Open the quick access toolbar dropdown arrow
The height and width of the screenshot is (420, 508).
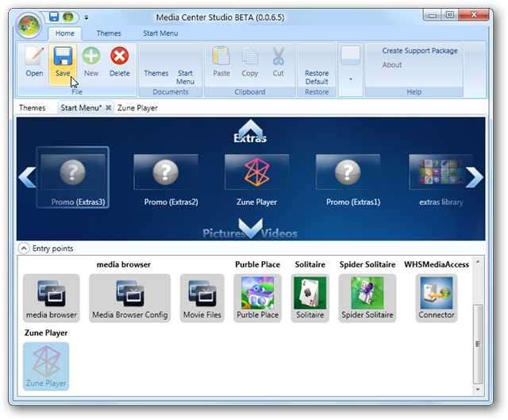pos(86,17)
